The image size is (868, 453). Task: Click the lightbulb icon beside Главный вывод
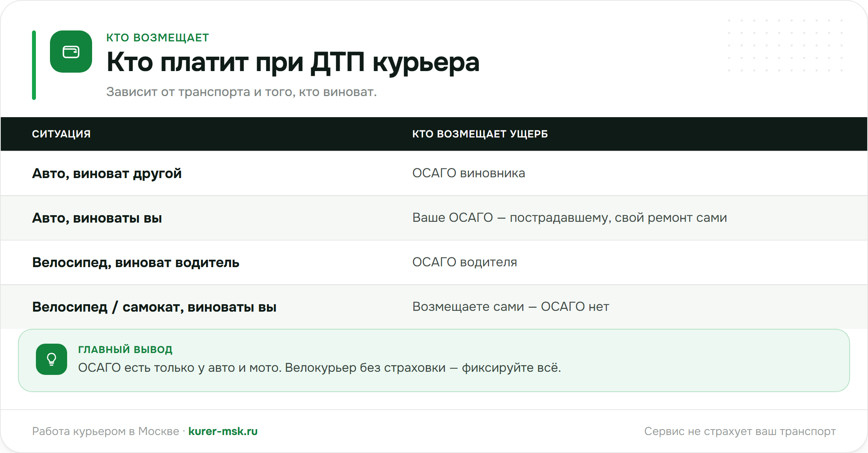click(x=52, y=359)
